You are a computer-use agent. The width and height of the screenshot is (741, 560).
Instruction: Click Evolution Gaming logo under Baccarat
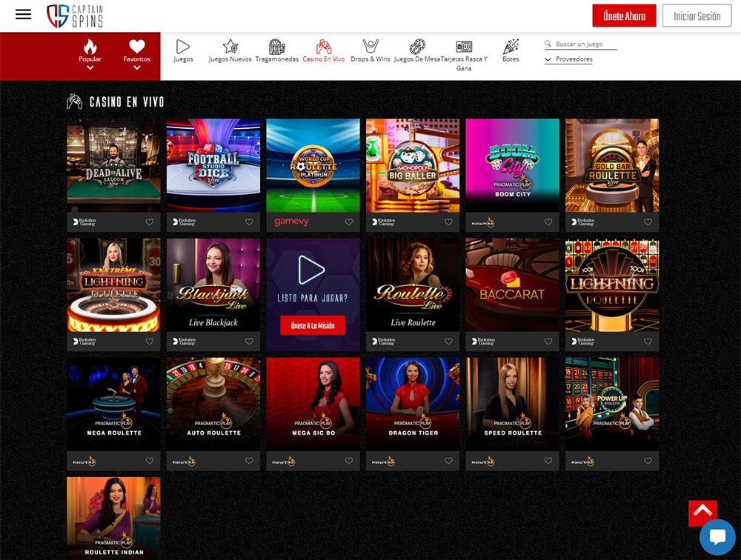pyautogui.click(x=483, y=341)
